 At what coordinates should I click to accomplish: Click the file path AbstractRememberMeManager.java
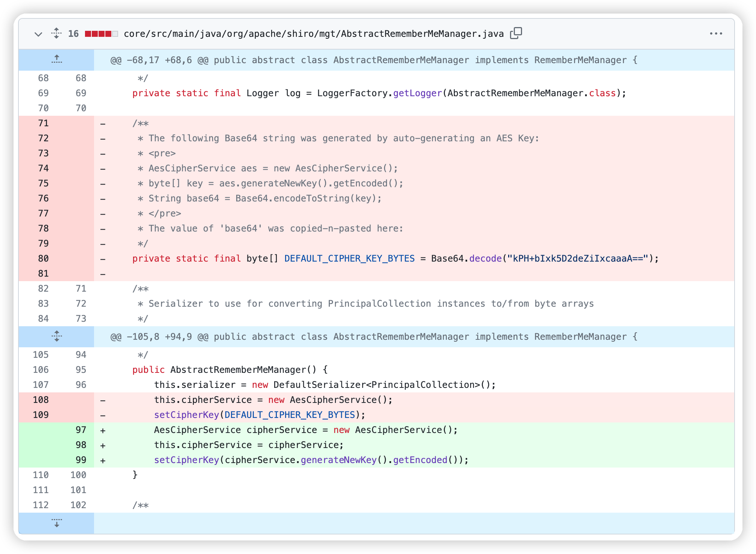tap(314, 34)
